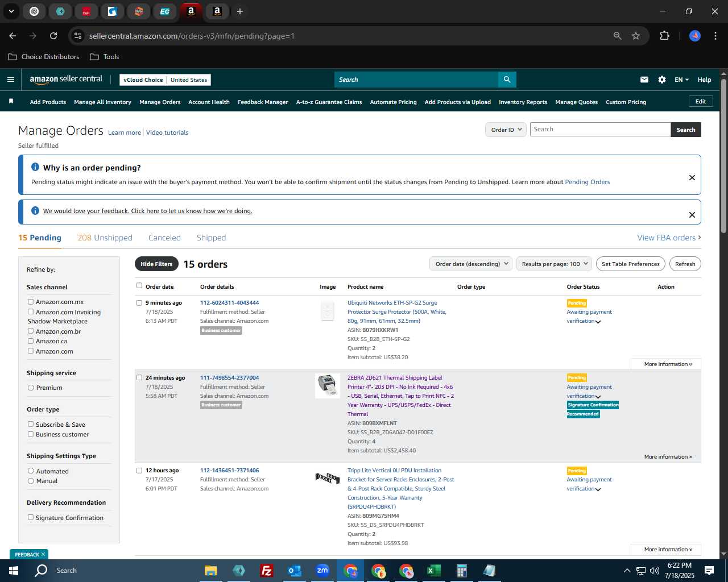Check the Amazon.com.br filter
Viewport: 728px width, 582px height.
[31, 331]
